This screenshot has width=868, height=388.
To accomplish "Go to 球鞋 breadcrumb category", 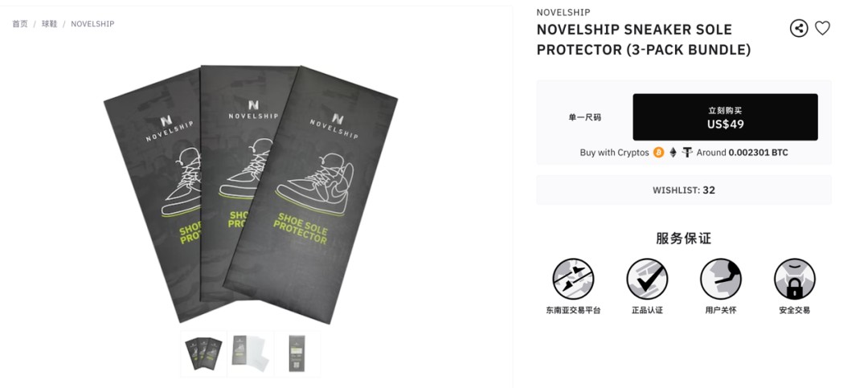I will tap(49, 24).
